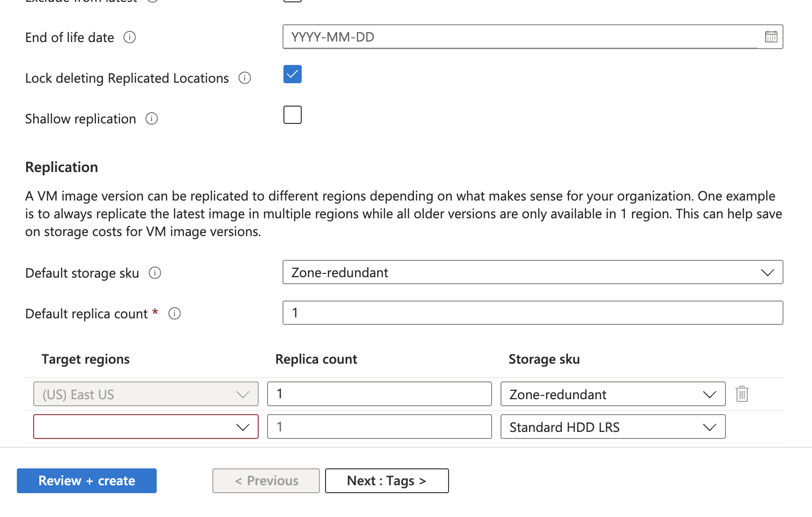Screen dimensions: 812x517
Task: Click the Default replica count field
Action: click(533, 313)
